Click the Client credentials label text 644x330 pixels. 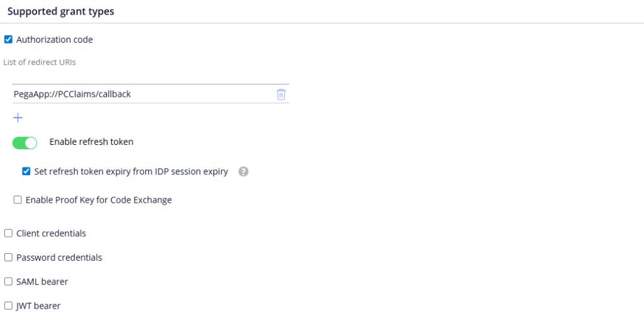[x=51, y=233]
